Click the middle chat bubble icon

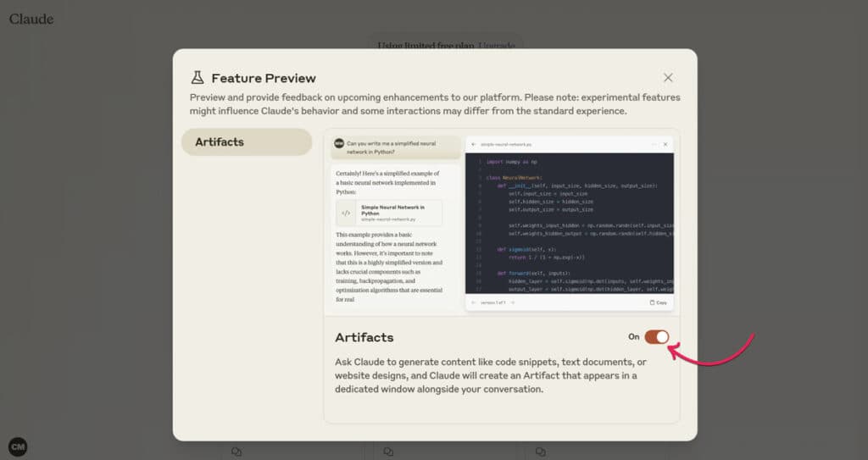[x=388, y=452]
